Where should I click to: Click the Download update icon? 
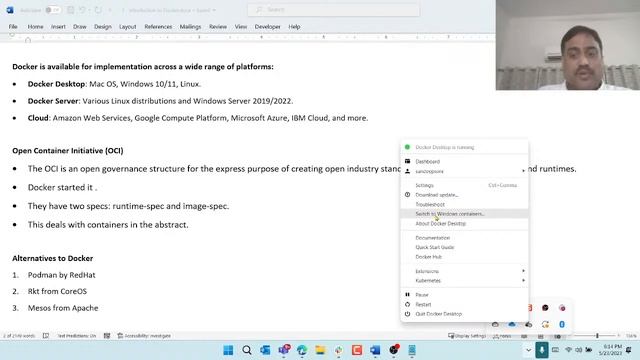pyautogui.click(x=407, y=195)
